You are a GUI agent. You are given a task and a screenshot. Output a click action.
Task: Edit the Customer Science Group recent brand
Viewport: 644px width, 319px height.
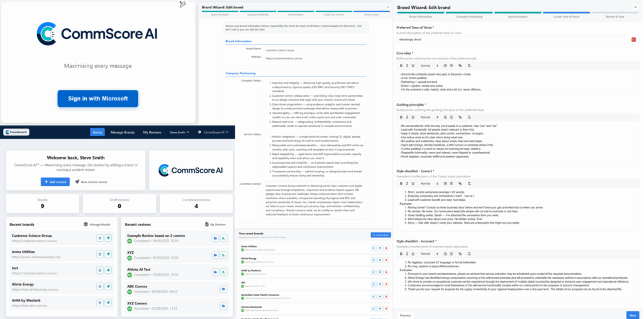click(100, 238)
